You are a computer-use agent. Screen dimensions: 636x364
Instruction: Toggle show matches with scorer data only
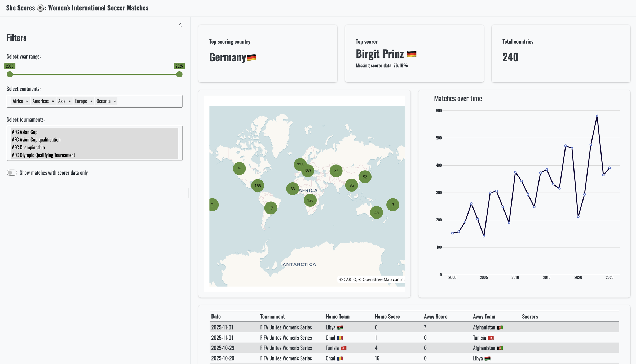[x=12, y=173]
